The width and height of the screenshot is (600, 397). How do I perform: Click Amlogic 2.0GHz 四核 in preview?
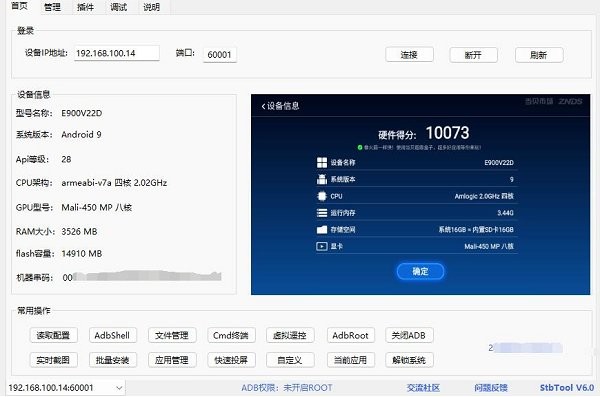(484, 196)
